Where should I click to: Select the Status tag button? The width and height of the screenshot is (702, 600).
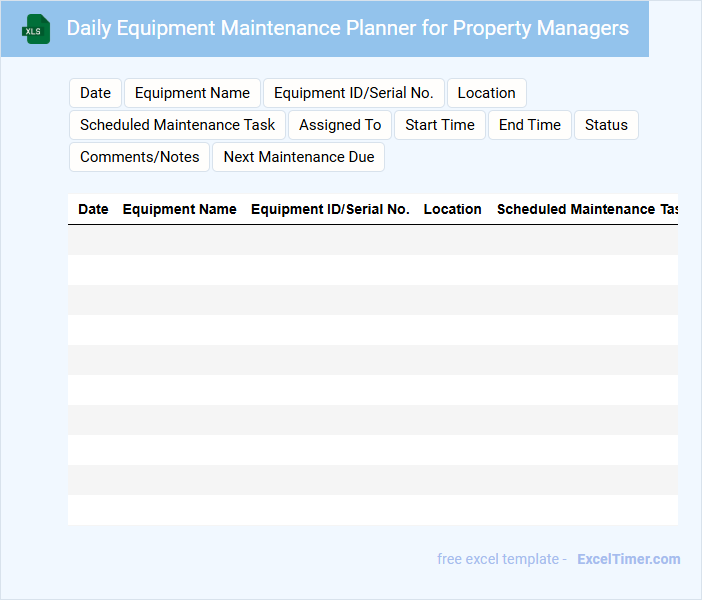(x=606, y=125)
